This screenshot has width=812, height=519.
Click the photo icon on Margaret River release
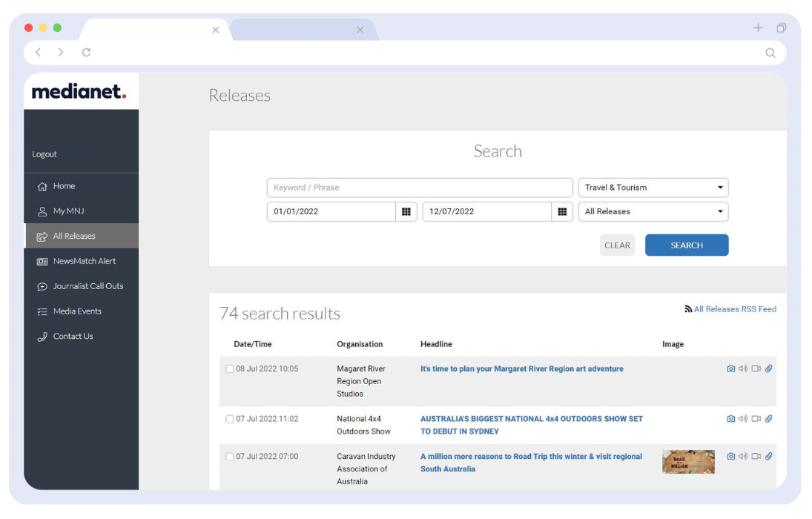click(731, 368)
